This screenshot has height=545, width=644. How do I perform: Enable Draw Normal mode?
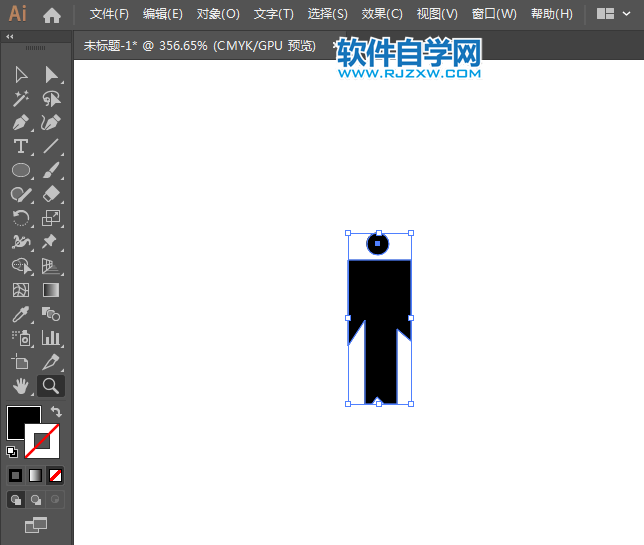coord(16,500)
